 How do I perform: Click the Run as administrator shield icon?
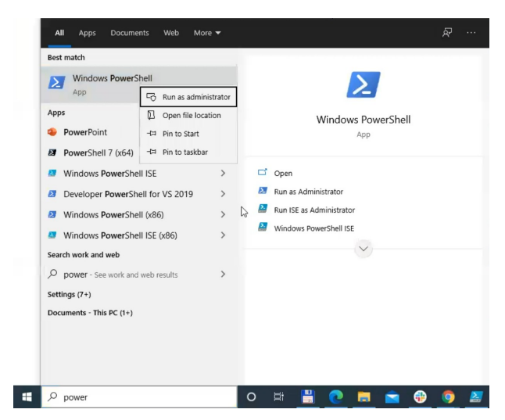tap(151, 97)
